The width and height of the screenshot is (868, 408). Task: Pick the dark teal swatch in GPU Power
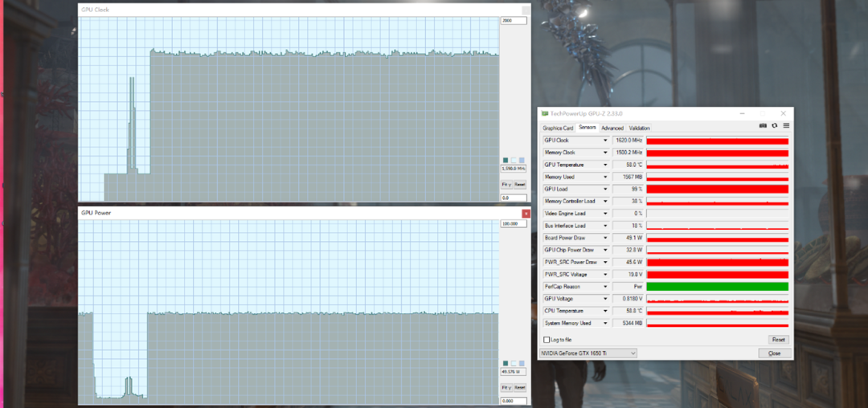click(x=506, y=363)
